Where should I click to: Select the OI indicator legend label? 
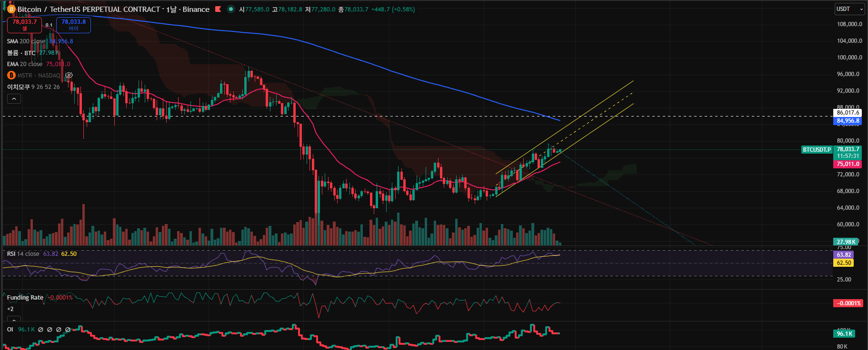[x=10, y=330]
